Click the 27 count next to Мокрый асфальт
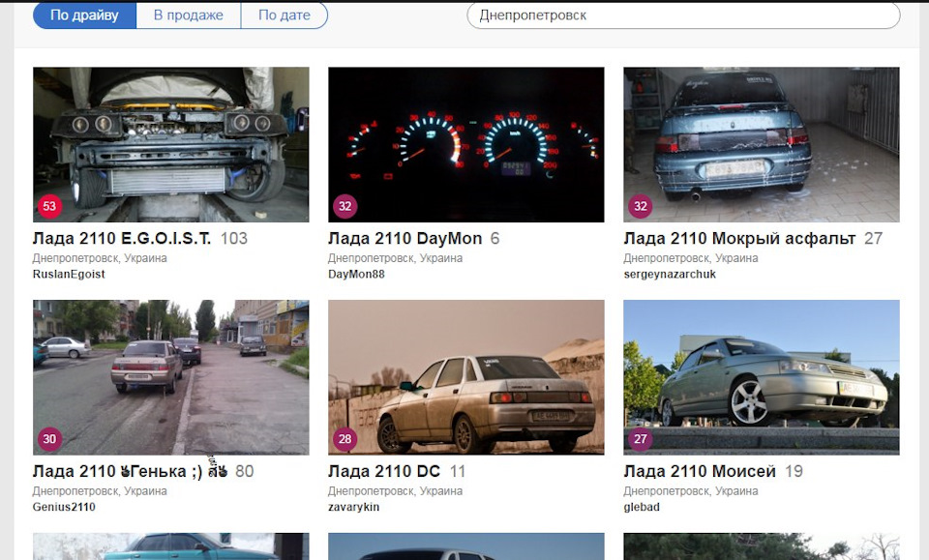Image resolution: width=929 pixels, height=560 pixels. click(873, 239)
